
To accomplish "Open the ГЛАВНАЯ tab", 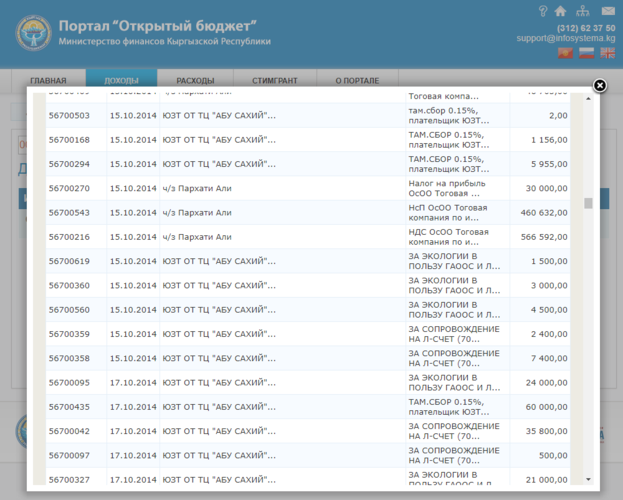I will coord(48,80).
